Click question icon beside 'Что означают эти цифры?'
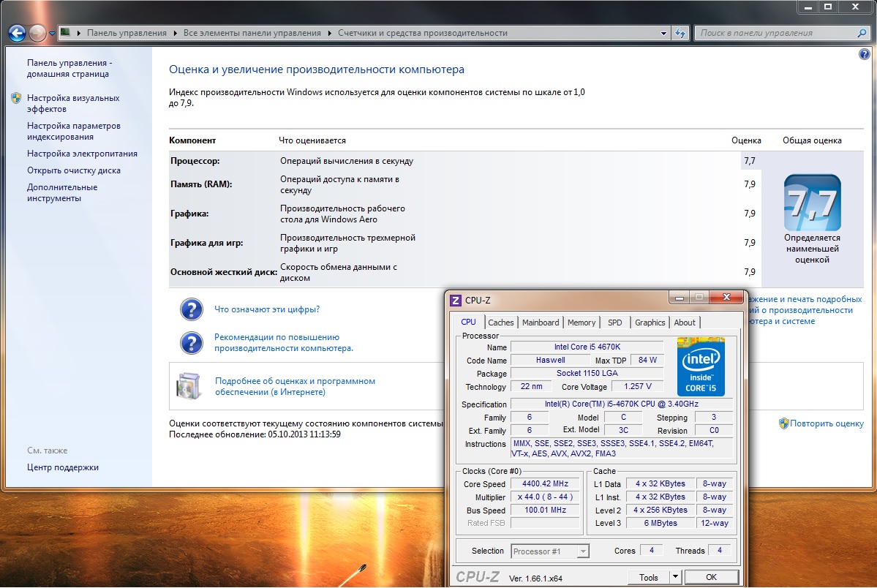The image size is (877, 588). (x=192, y=309)
